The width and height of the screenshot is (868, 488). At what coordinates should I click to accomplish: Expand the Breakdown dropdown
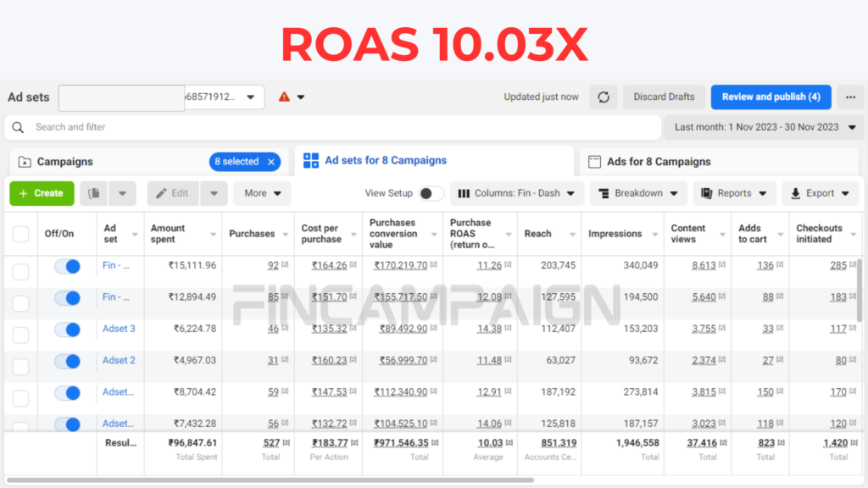(x=638, y=193)
